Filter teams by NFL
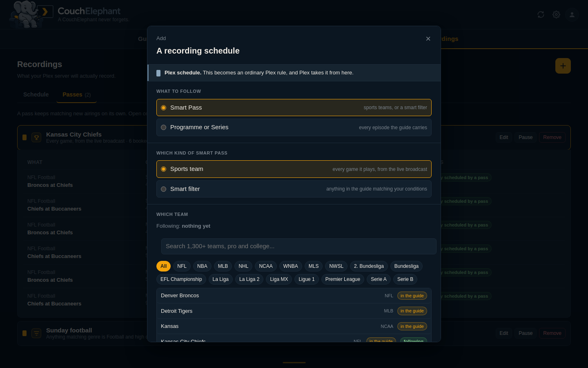The height and width of the screenshot is (368, 588). 182,266
